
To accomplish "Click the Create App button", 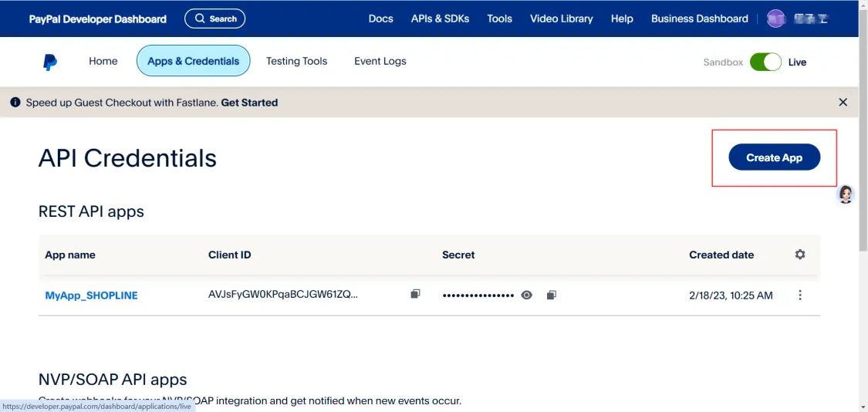I will coord(774,157).
